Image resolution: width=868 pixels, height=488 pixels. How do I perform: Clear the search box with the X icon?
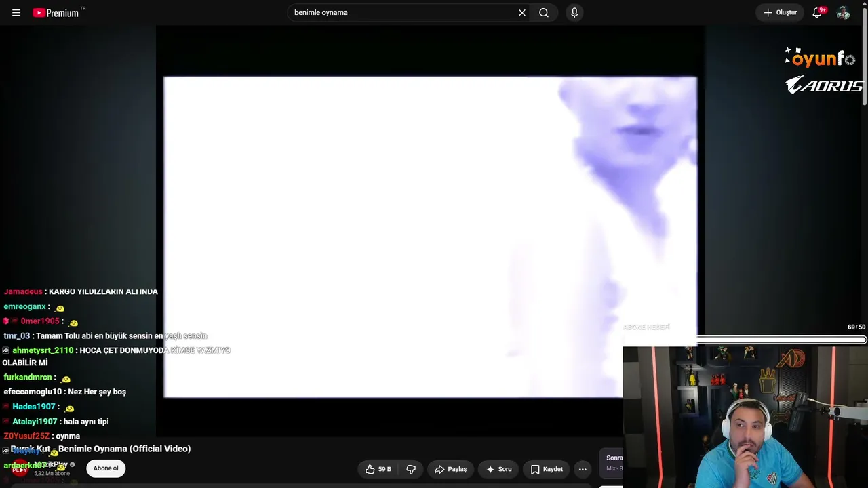(x=522, y=13)
